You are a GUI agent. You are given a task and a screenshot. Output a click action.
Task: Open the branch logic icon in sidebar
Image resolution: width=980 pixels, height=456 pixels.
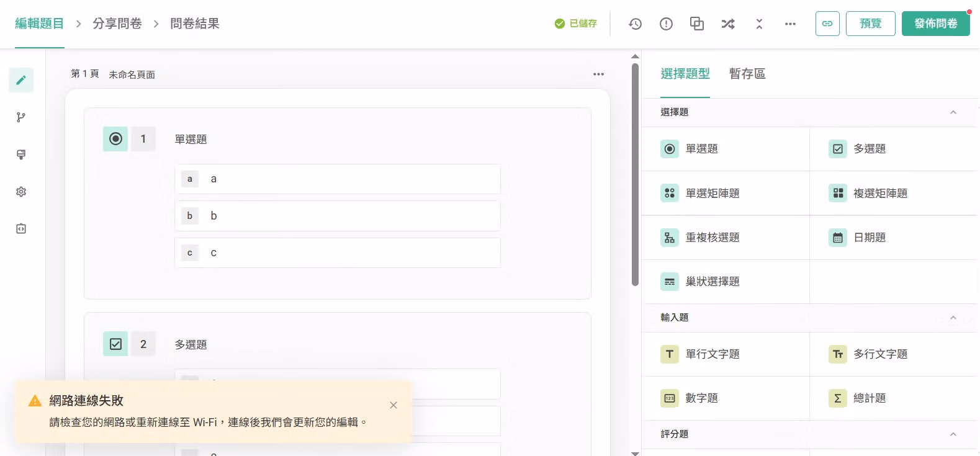point(21,117)
